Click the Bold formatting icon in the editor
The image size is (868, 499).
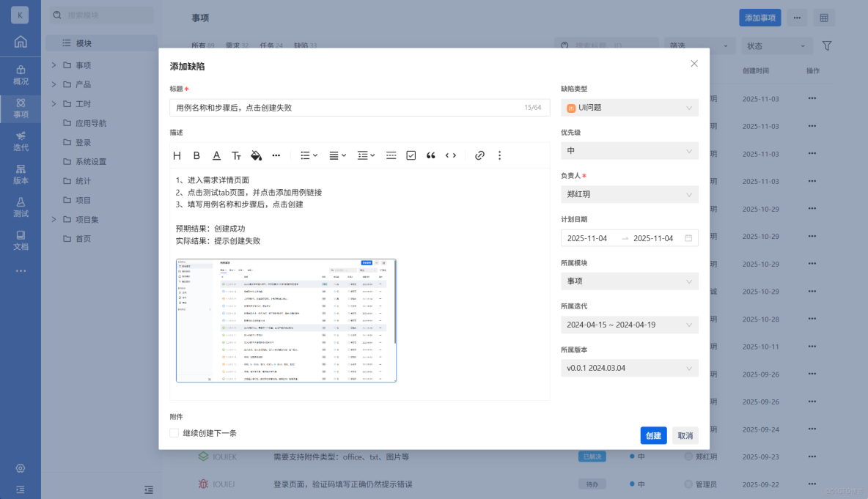(196, 155)
